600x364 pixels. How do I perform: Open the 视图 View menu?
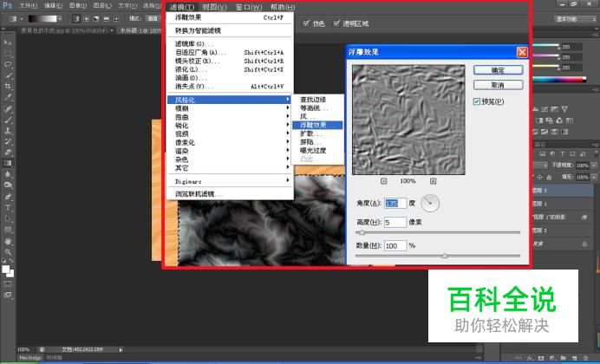[214, 7]
